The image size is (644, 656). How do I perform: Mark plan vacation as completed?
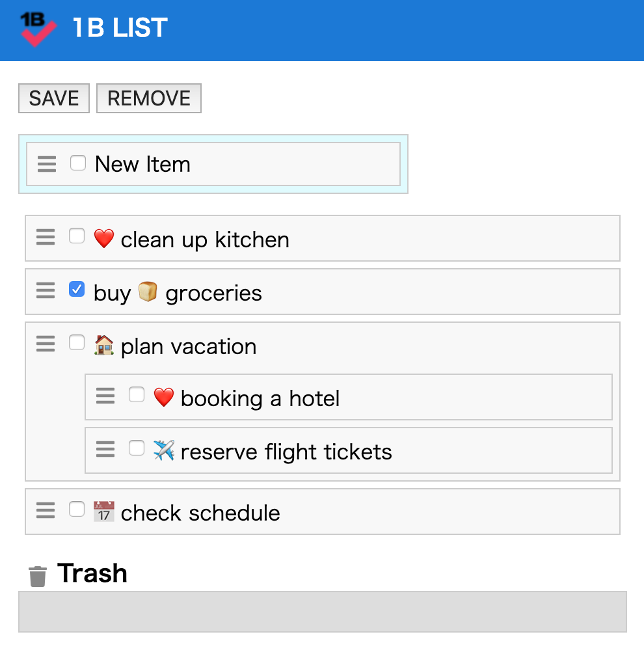[76, 343]
